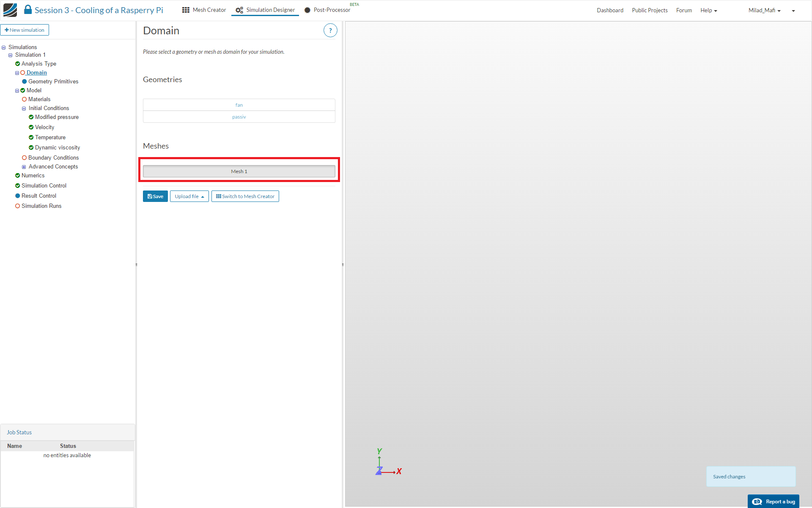Viewport: 812px width, 508px height.
Task: Open the Help menu dropdown
Action: pyautogui.click(x=708, y=10)
